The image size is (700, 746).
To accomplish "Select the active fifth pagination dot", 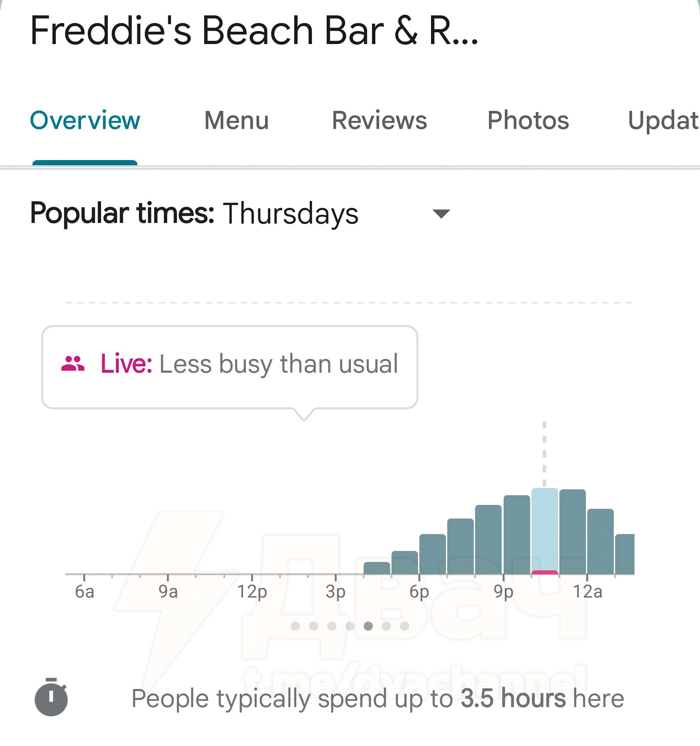I will tap(368, 626).
